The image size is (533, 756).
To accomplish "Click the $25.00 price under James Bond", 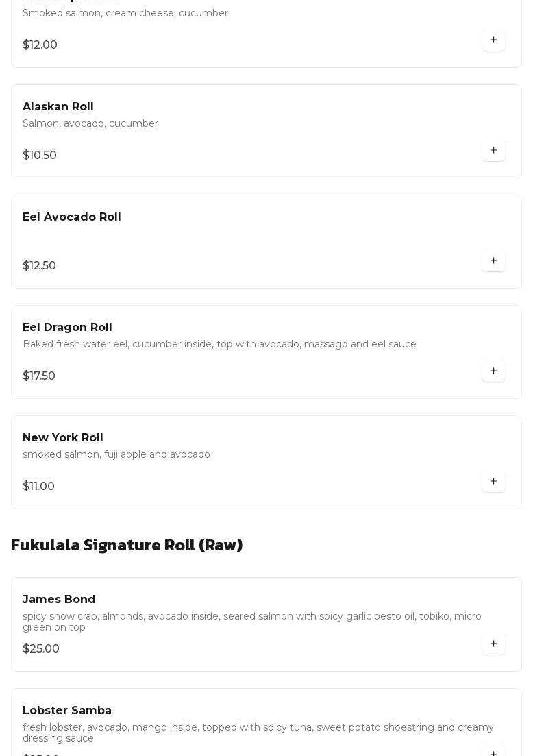I will click(x=41, y=648).
